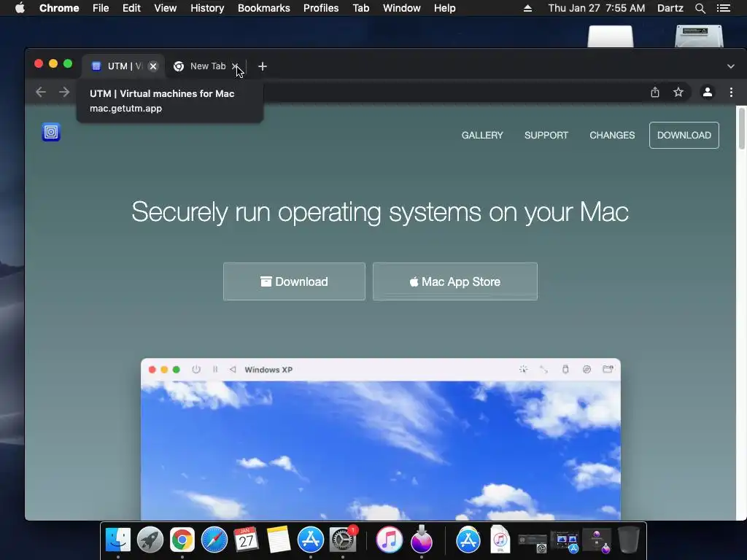Image resolution: width=747 pixels, height=560 pixels.
Task: Open the Dartz user menu
Action: coord(670,8)
